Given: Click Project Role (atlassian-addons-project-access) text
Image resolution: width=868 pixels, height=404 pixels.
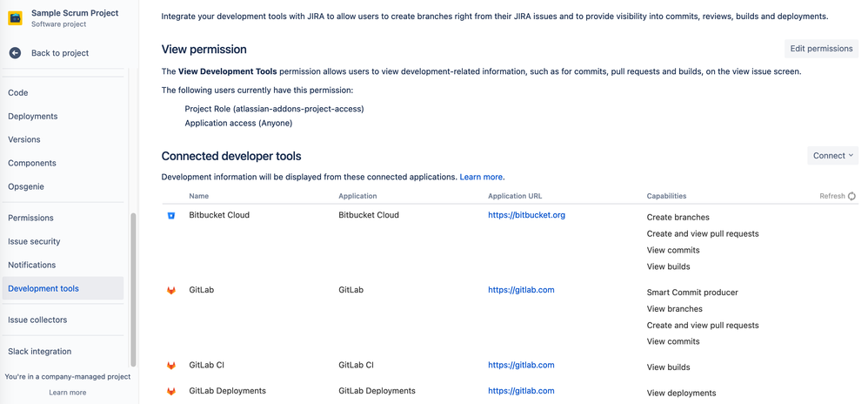Looking at the screenshot, I should coord(275,109).
